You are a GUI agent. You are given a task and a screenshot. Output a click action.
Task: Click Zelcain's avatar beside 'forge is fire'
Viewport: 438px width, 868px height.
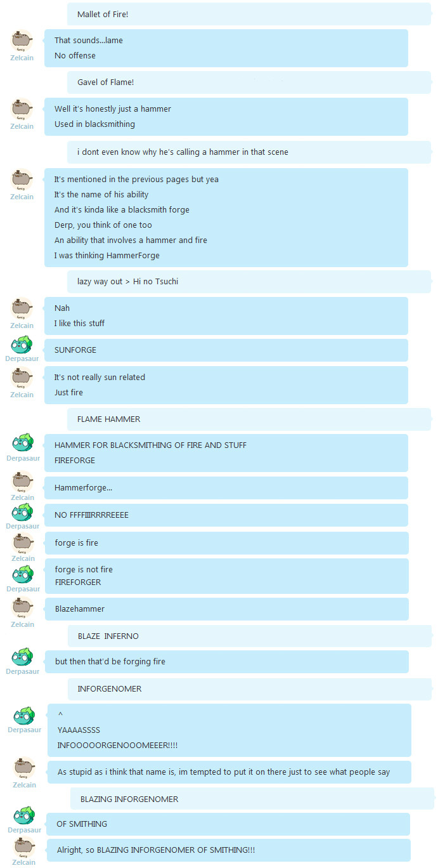[x=23, y=543]
